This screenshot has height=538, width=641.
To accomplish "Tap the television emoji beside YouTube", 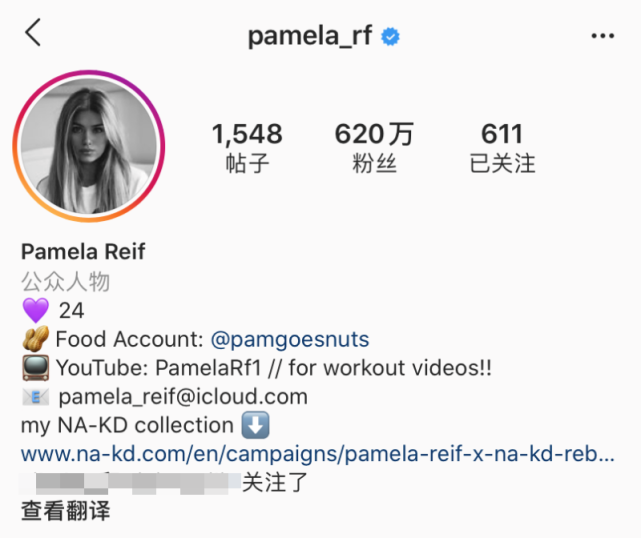I will 36,368.
